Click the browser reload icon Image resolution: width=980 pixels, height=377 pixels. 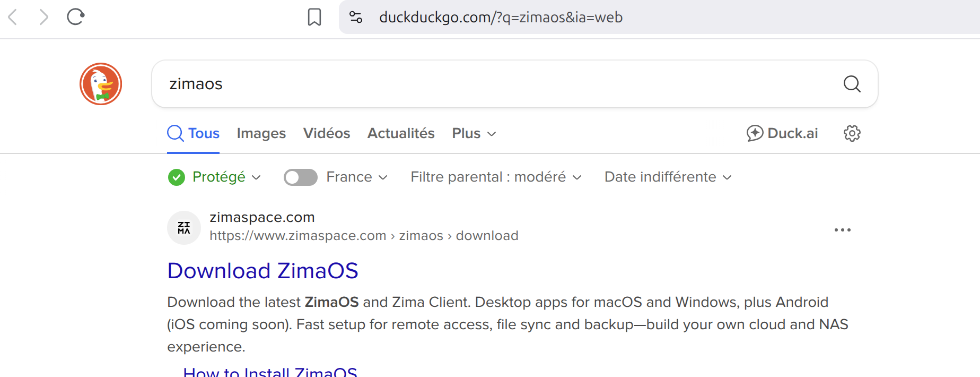coord(76,17)
